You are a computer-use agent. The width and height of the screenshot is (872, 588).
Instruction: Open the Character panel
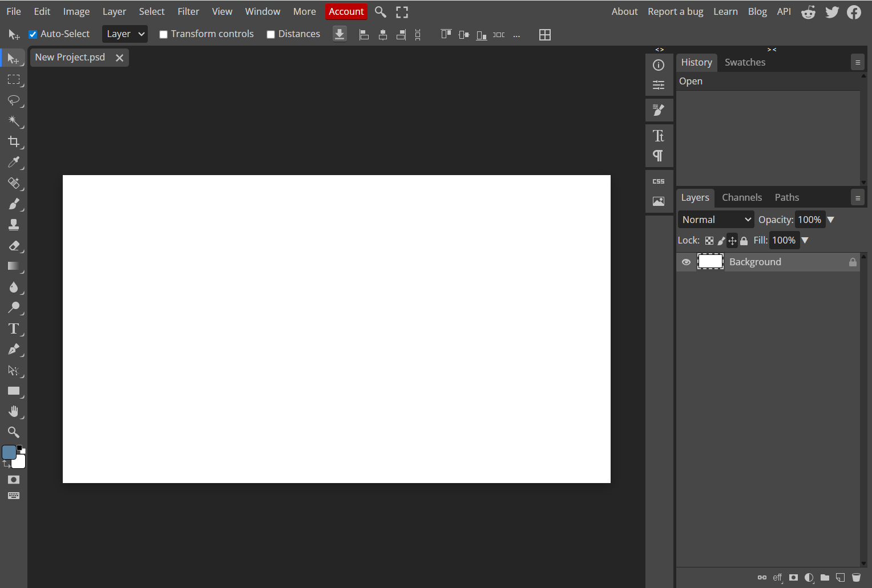pos(659,136)
